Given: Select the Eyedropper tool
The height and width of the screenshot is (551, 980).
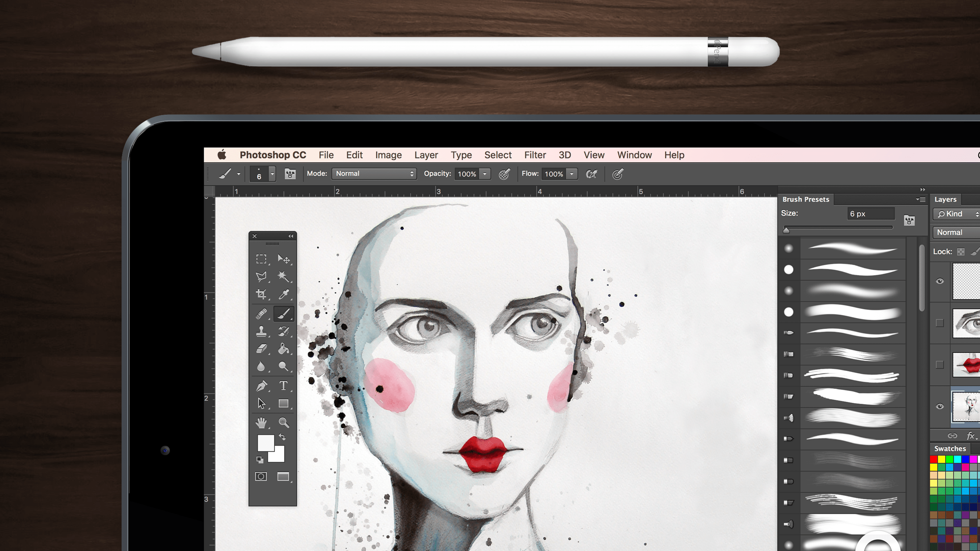Looking at the screenshot, I should (x=283, y=294).
